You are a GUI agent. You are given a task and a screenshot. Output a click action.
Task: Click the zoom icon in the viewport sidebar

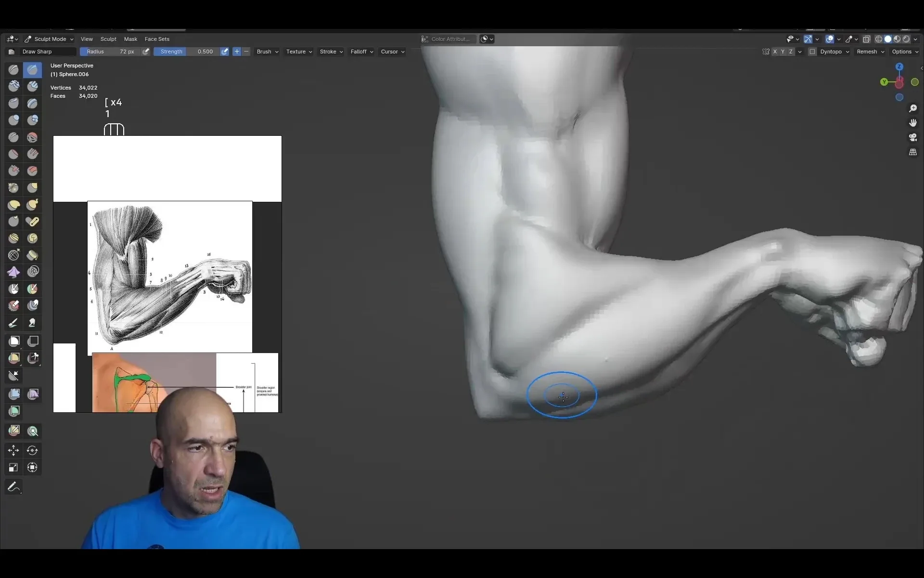point(912,108)
